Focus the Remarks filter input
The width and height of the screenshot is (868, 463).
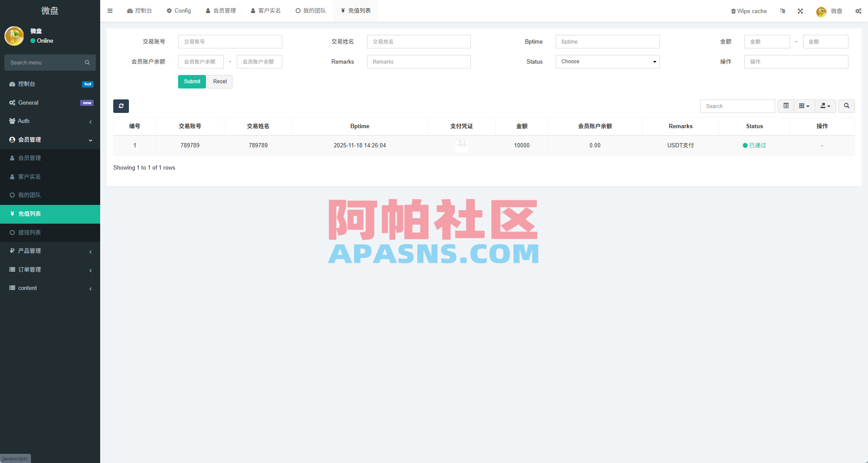419,62
